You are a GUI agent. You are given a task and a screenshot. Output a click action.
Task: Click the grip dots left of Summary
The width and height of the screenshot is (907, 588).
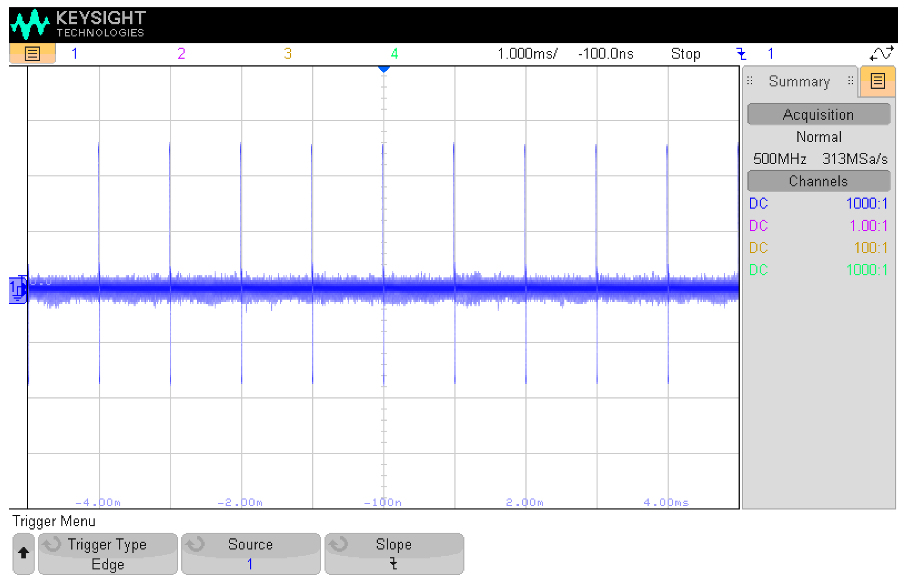750,81
